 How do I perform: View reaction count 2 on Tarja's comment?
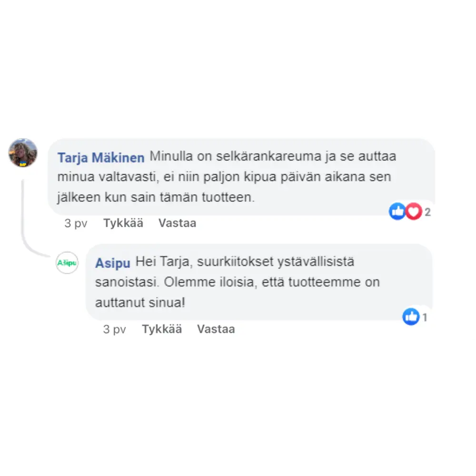pos(427,212)
